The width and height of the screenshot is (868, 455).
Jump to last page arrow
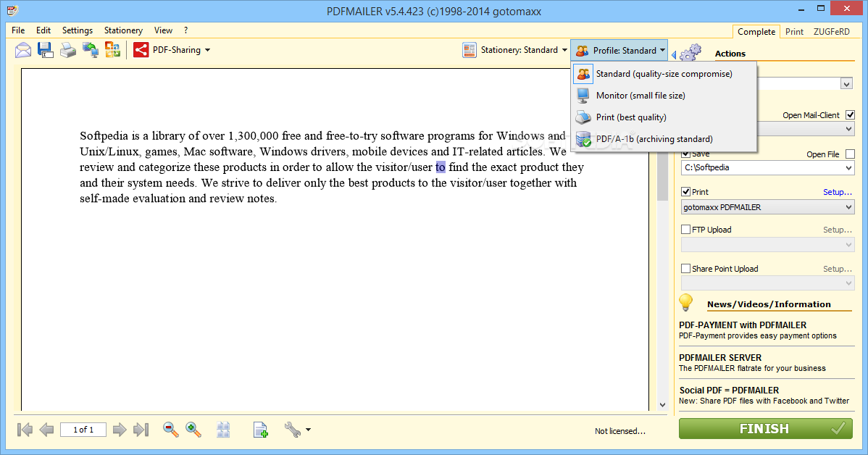141,430
